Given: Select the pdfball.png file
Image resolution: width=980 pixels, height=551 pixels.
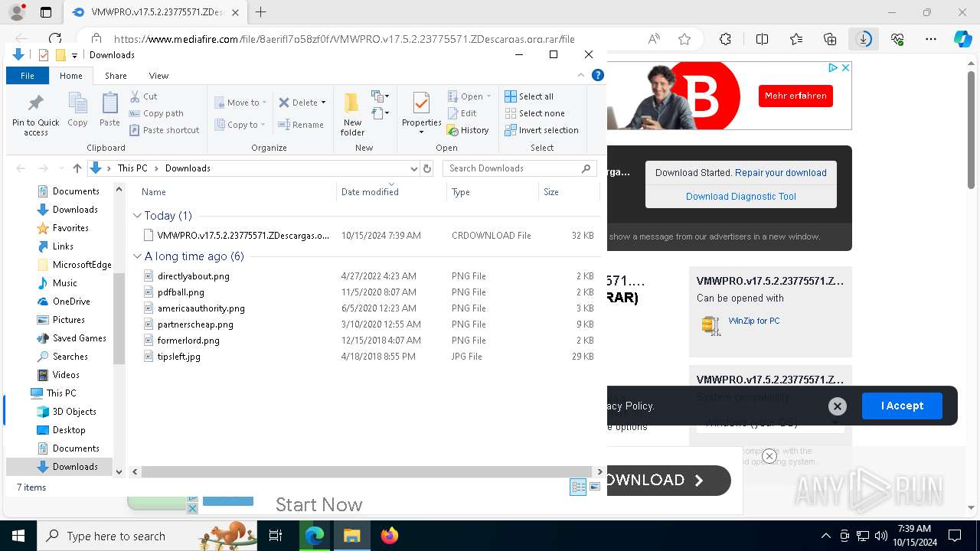Looking at the screenshot, I should 181,292.
